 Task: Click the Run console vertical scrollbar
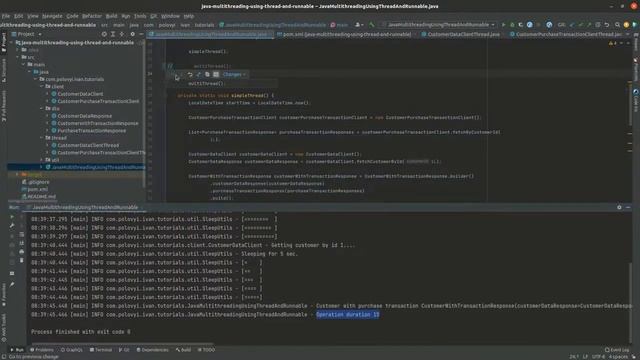tap(632, 301)
